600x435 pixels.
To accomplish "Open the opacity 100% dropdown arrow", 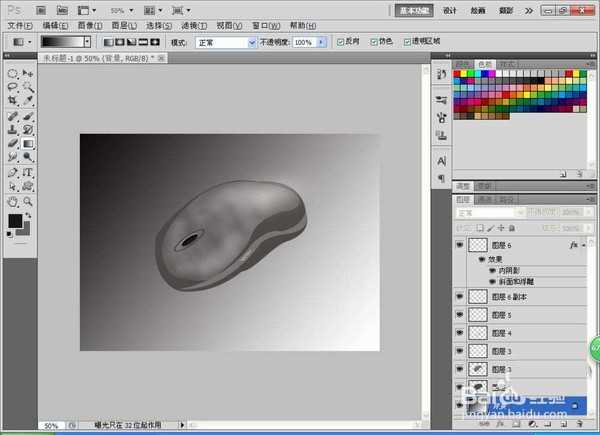I will coord(321,43).
